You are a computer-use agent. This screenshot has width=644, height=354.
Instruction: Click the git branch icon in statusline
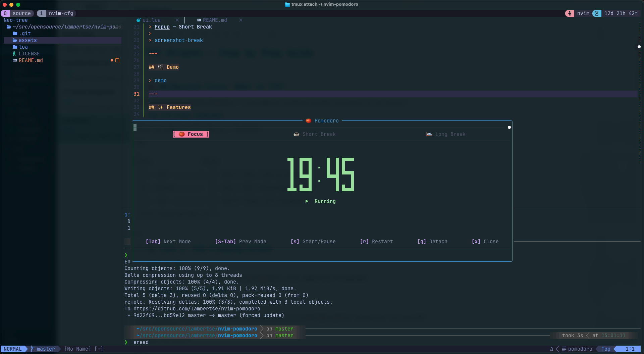pyautogui.click(x=32, y=349)
